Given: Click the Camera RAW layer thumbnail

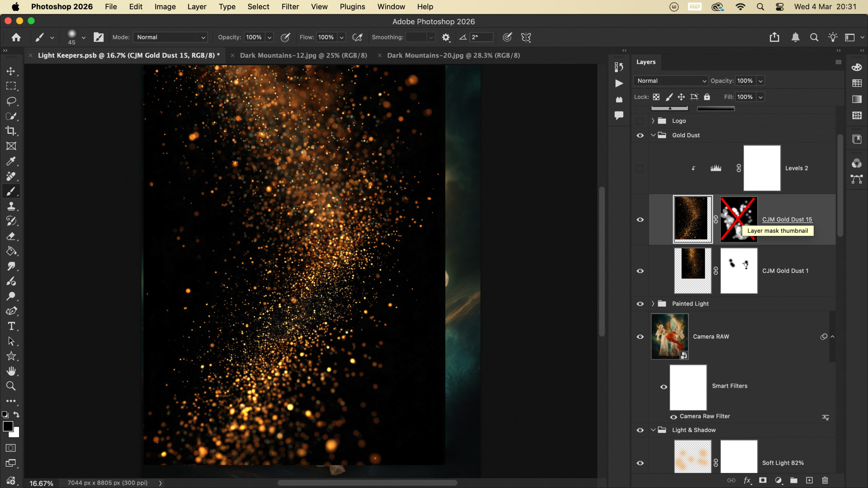Looking at the screenshot, I should click(669, 336).
